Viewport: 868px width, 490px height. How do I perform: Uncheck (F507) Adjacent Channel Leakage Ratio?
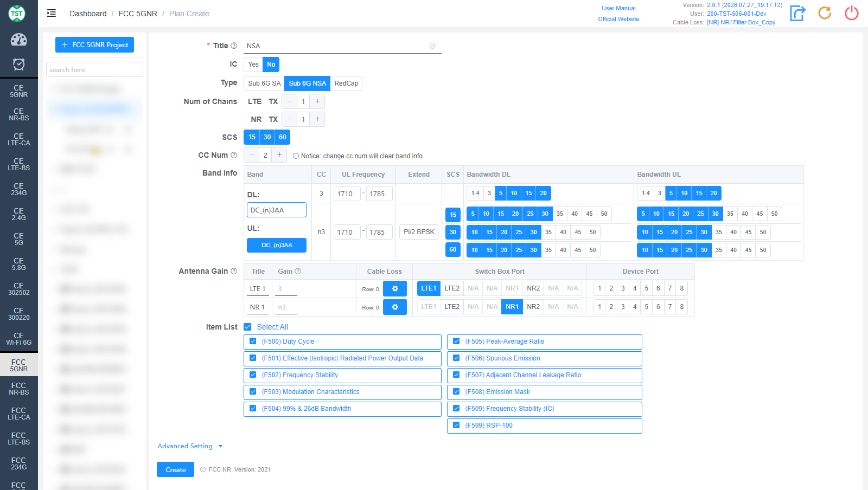tap(456, 375)
